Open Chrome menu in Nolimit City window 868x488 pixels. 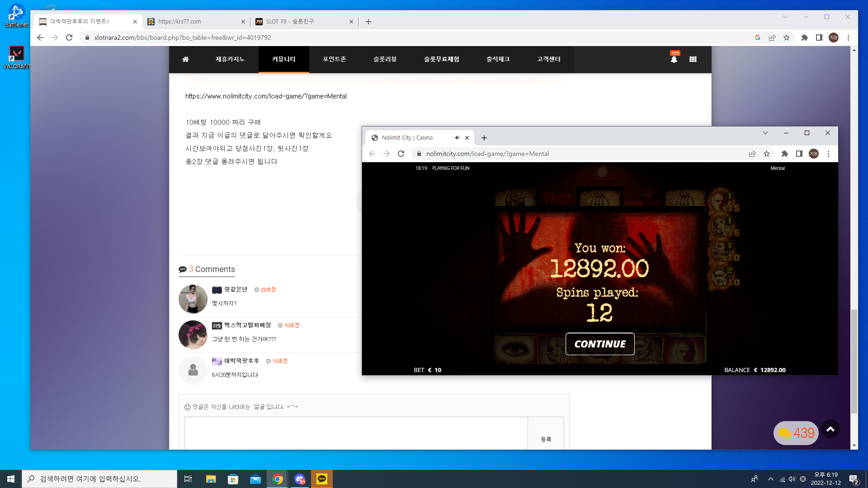coord(828,154)
